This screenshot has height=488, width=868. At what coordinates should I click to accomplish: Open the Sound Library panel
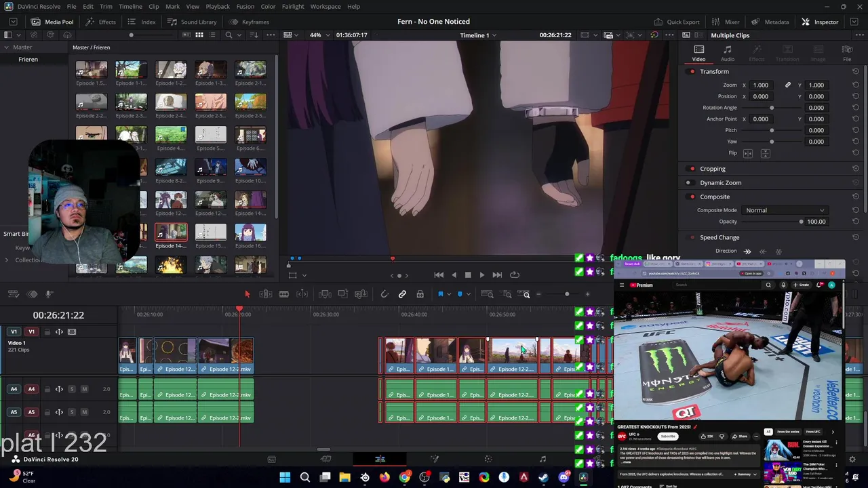(x=193, y=22)
